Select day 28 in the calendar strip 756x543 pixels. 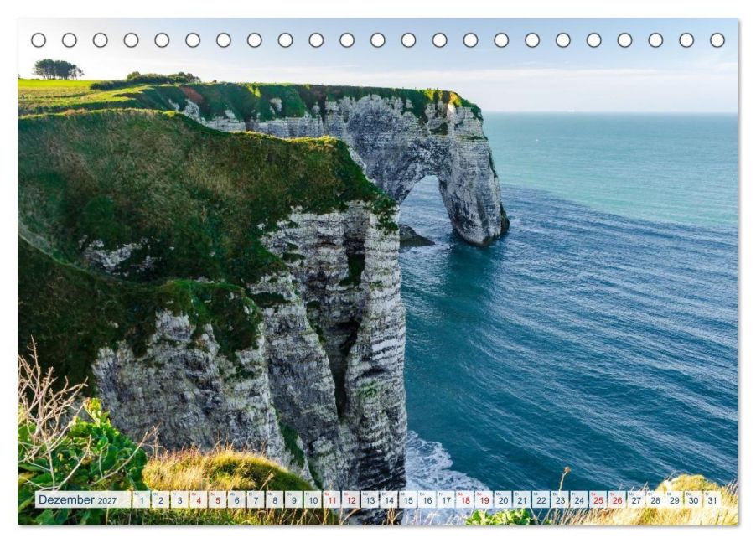(655, 500)
